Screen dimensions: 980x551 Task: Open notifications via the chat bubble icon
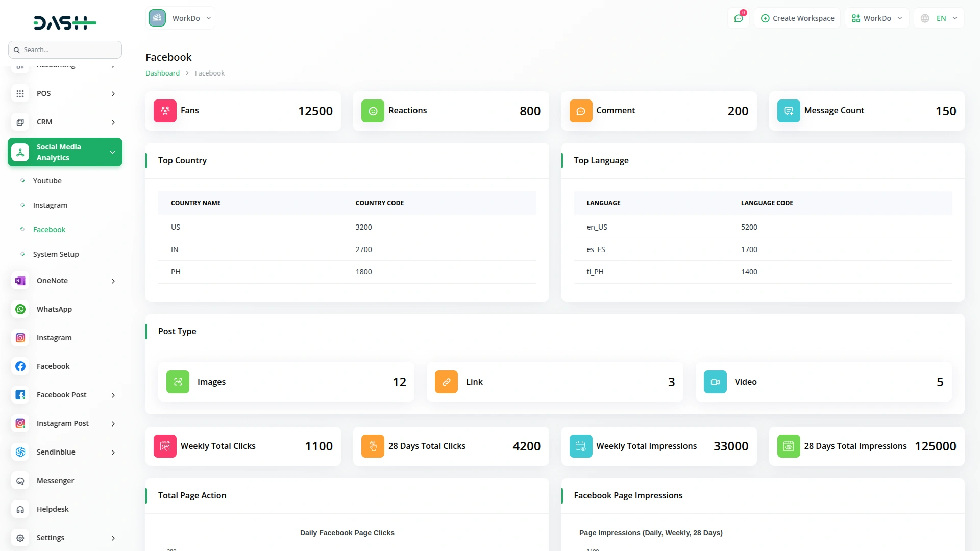click(x=739, y=18)
